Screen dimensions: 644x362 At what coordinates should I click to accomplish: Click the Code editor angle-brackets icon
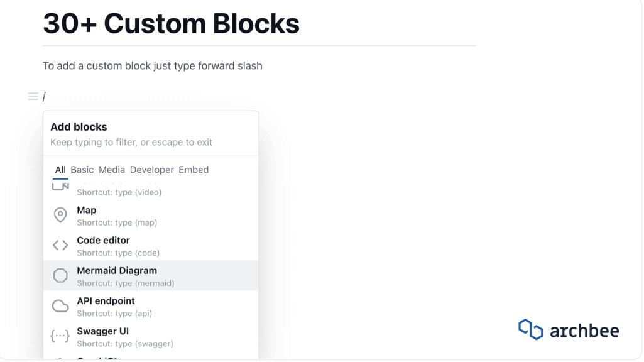pyautogui.click(x=60, y=245)
